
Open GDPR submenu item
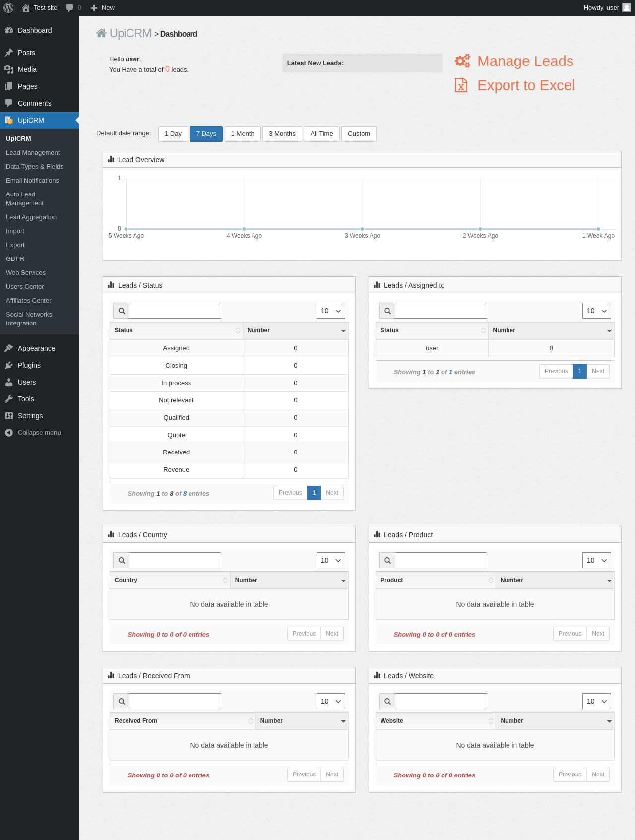tap(15, 259)
